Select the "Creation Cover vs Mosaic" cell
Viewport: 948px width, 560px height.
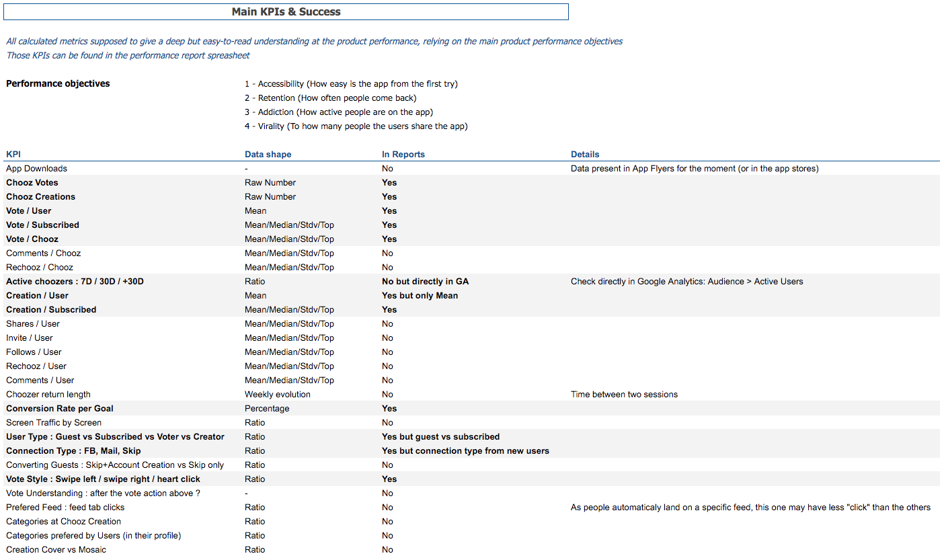tap(57, 550)
